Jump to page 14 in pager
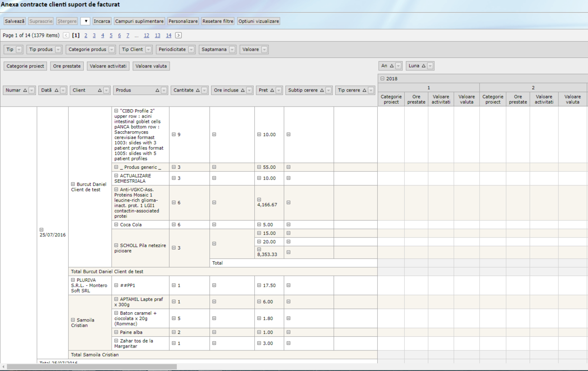The width and height of the screenshot is (588, 371). 169,35
